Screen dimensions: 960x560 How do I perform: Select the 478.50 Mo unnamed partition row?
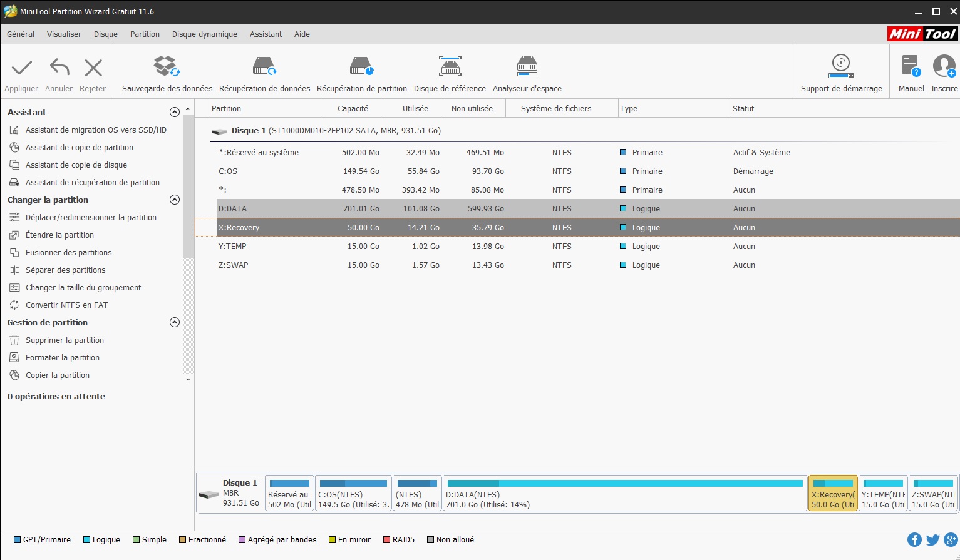click(x=588, y=190)
